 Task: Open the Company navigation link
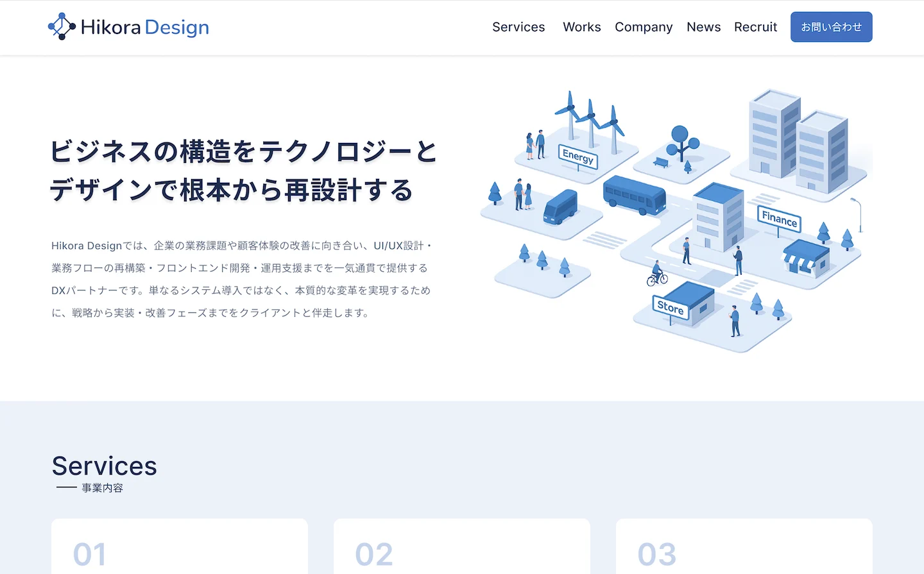pyautogui.click(x=644, y=27)
